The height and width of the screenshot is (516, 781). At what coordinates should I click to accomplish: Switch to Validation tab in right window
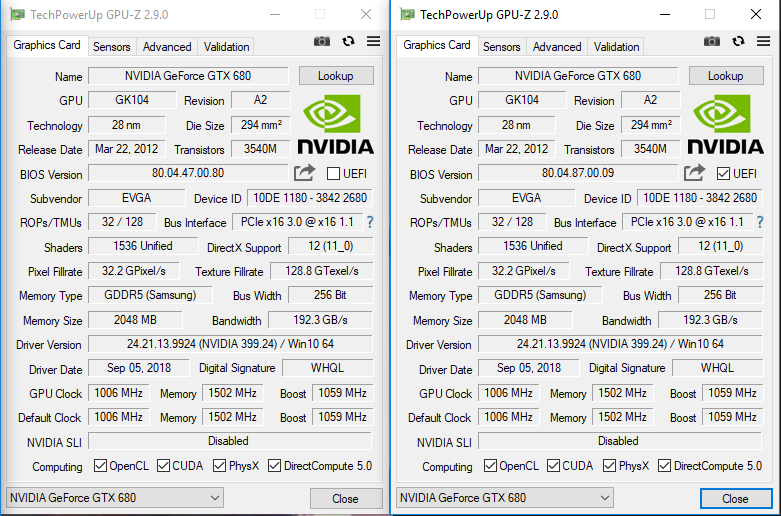click(x=616, y=47)
